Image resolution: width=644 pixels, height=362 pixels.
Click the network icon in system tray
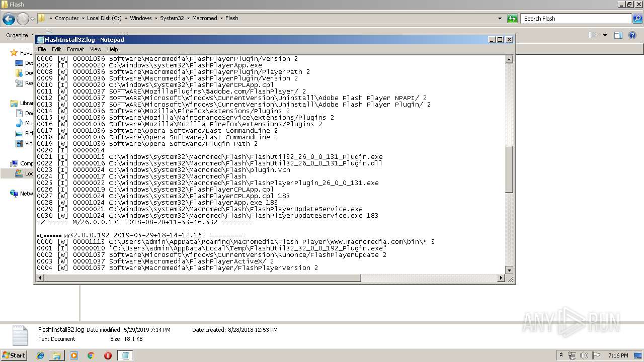[572, 355]
